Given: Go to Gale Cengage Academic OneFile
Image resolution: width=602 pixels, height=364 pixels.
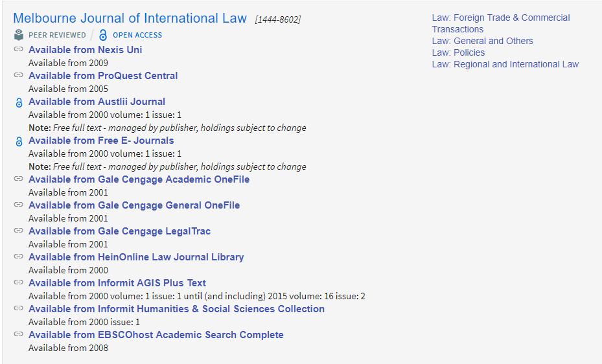Looking at the screenshot, I should (139, 179).
